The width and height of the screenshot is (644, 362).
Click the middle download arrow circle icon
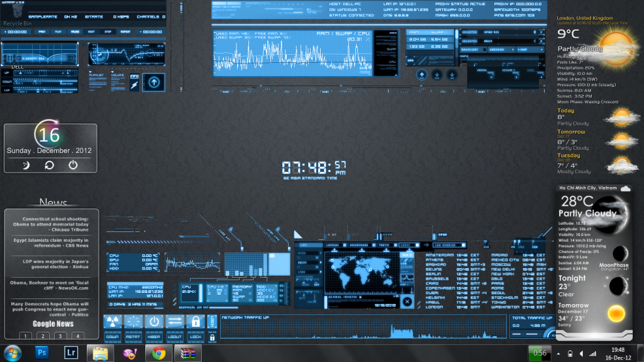click(437, 76)
